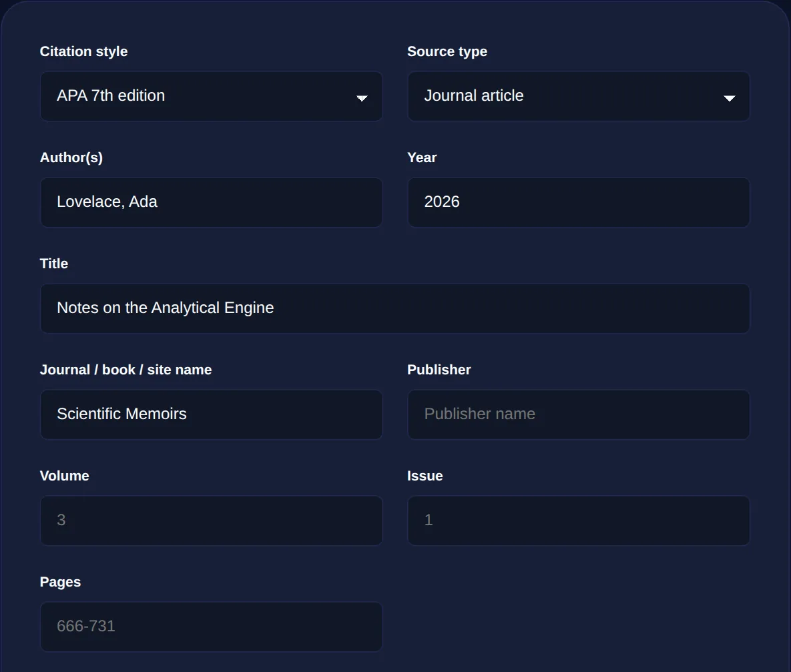791x672 pixels.
Task: Click the Issue label
Action: pyautogui.click(x=425, y=476)
